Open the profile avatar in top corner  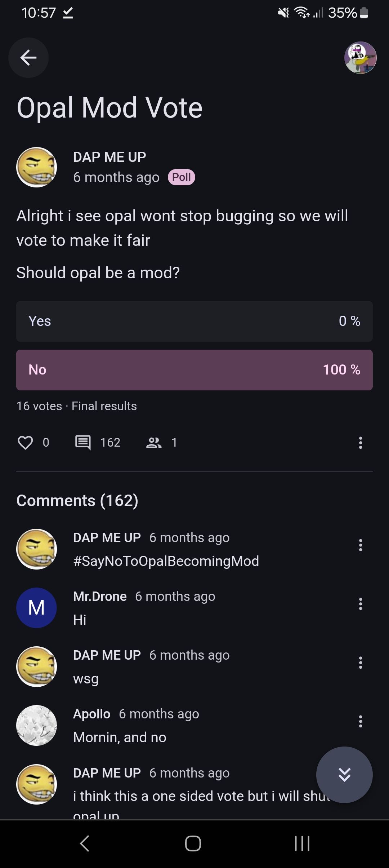tap(360, 58)
